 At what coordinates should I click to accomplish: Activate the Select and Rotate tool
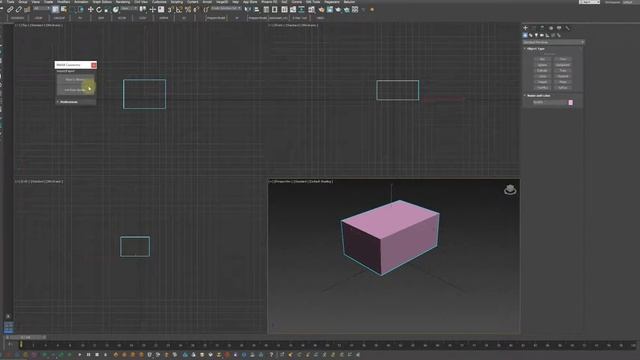99,9
